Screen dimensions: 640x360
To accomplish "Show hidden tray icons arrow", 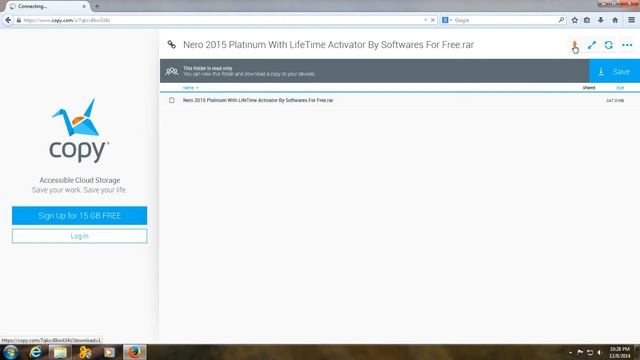I will pyautogui.click(x=570, y=352).
